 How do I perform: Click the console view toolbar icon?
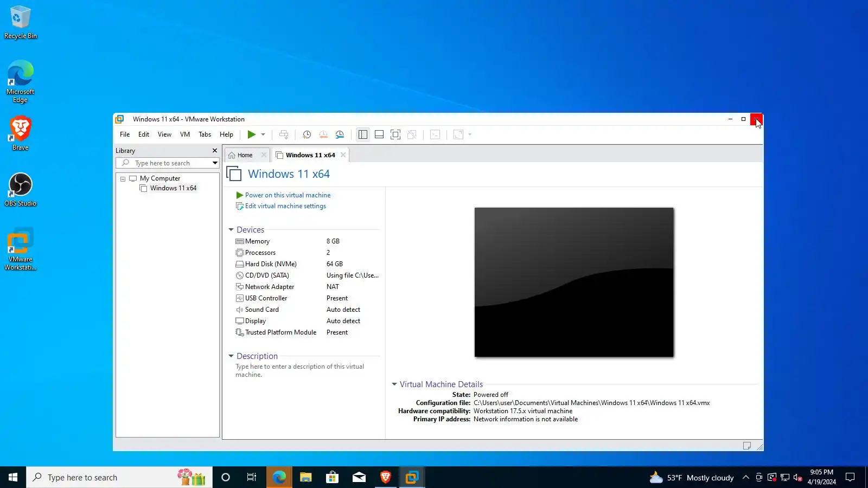tap(435, 134)
